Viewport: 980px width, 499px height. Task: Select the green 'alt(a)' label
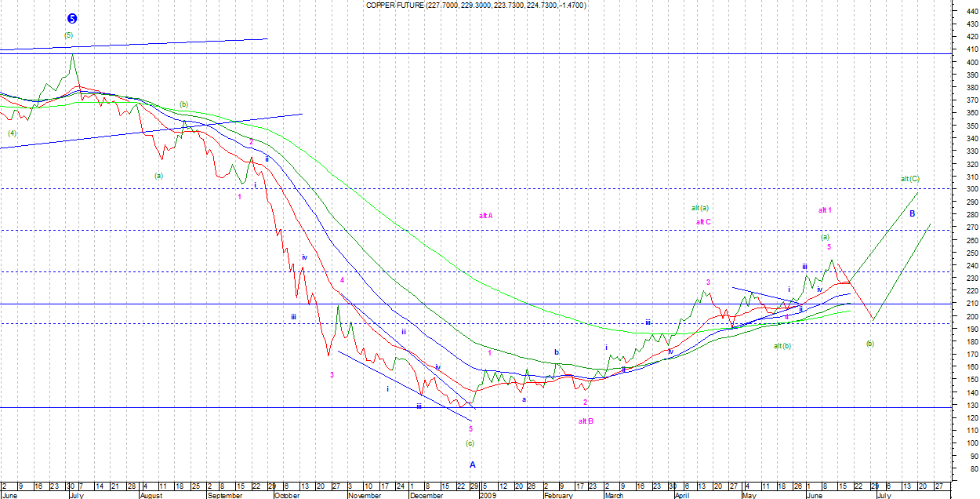(x=700, y=208)
